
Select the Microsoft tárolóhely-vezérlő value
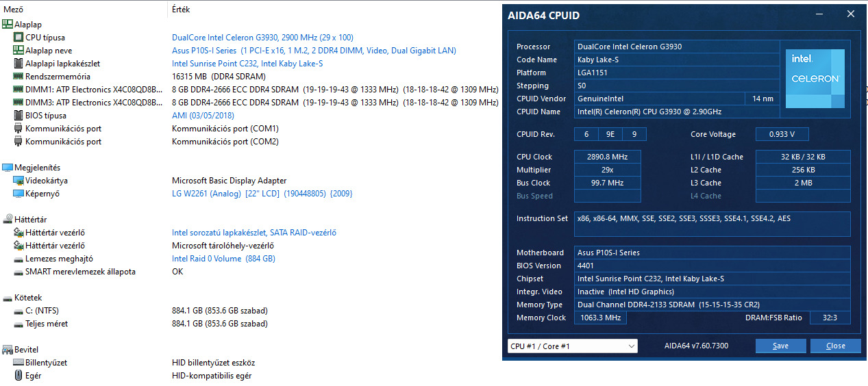(223, 246)
